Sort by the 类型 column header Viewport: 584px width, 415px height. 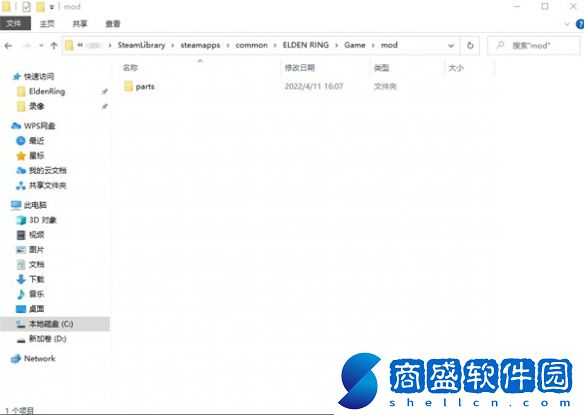382,68
